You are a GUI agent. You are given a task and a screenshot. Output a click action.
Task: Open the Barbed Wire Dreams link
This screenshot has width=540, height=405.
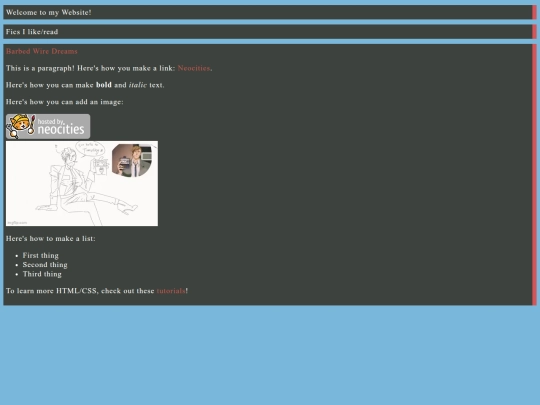42,51
